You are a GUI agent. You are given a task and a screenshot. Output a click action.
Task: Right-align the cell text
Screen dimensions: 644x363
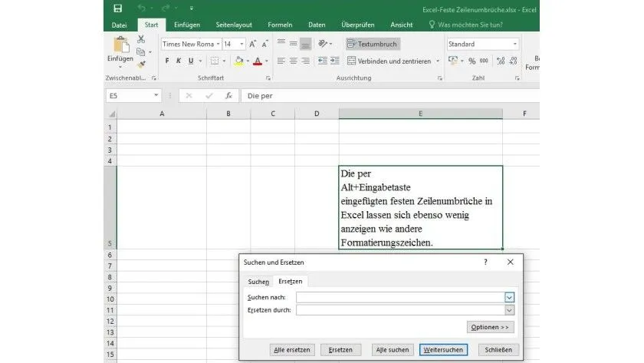pos(306,61)
